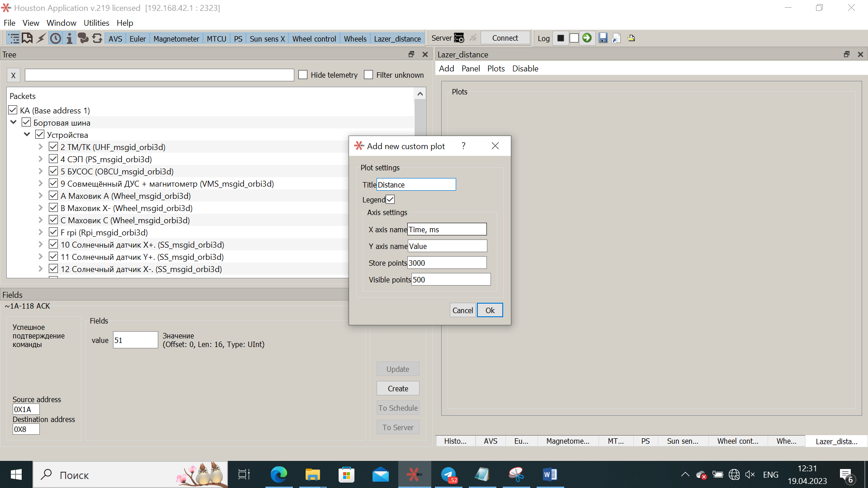Uncheck the Бортовая шина checkbox
Screen dimensions: 868x488
coord(26,122)
